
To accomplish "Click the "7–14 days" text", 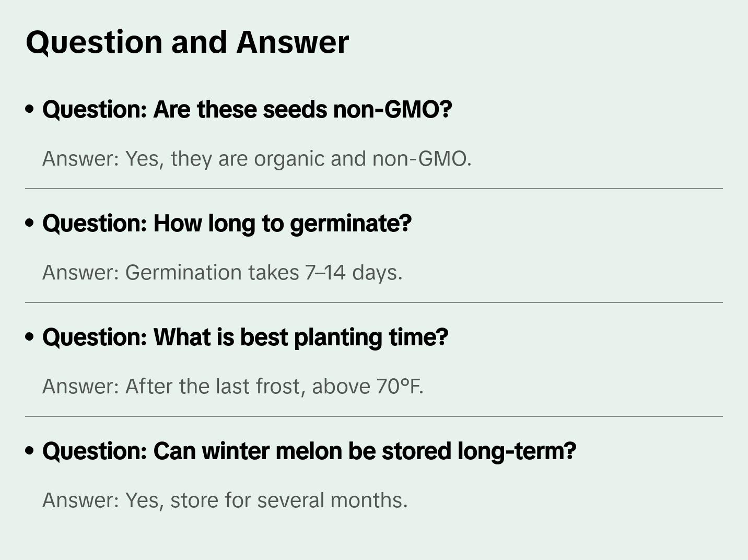I will pos(354,273).
